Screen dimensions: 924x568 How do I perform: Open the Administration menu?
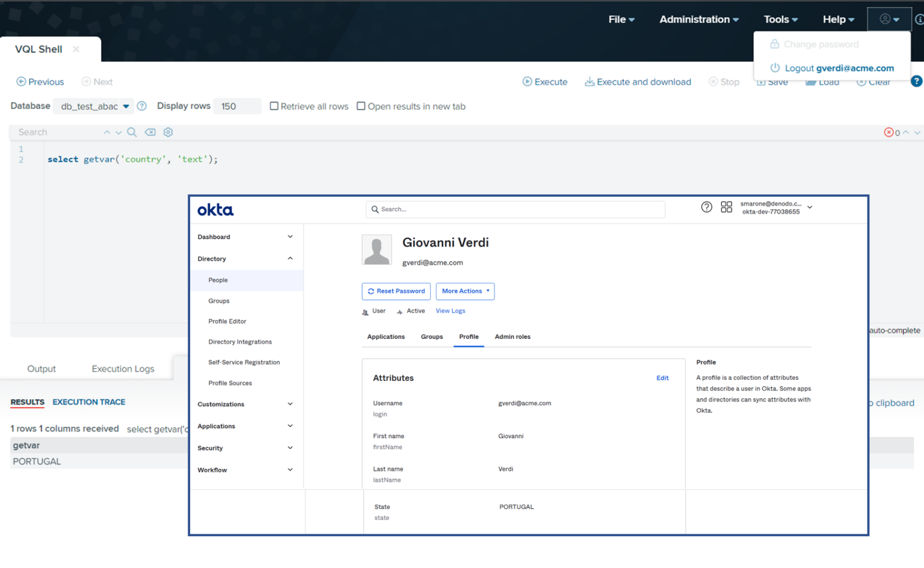698,19
